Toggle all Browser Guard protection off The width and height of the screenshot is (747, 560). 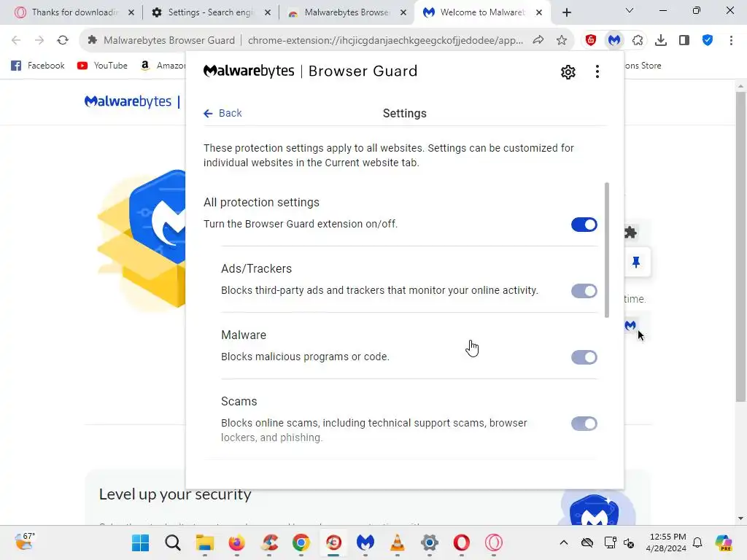coord(584,225)
